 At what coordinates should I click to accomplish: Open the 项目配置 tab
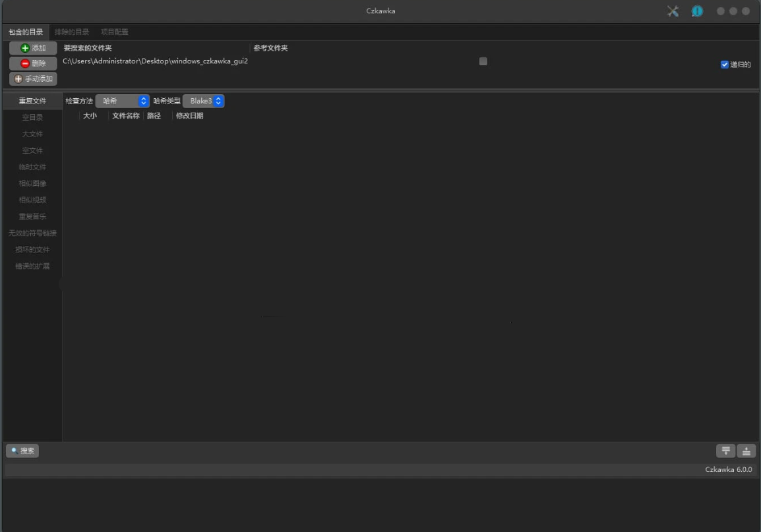(x=115, y=31)
